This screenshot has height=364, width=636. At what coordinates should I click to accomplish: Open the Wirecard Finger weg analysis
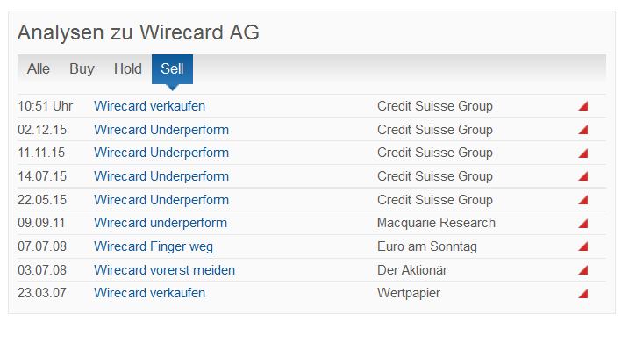coord(153,246)
